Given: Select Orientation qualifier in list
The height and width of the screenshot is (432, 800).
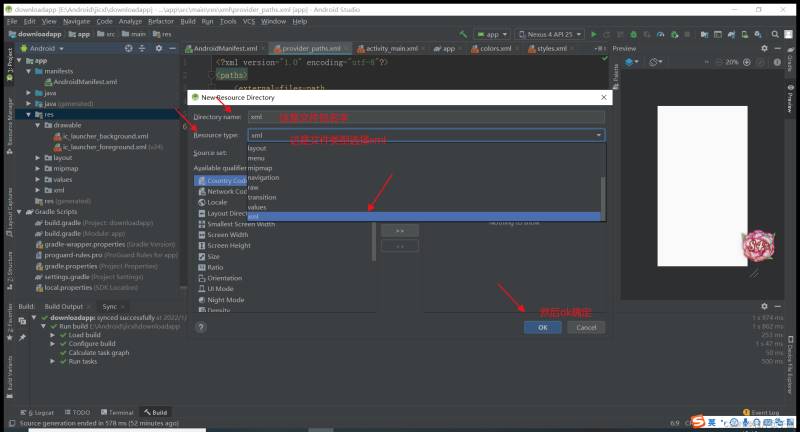Looking at the screenshot, I should pos(220,278).
